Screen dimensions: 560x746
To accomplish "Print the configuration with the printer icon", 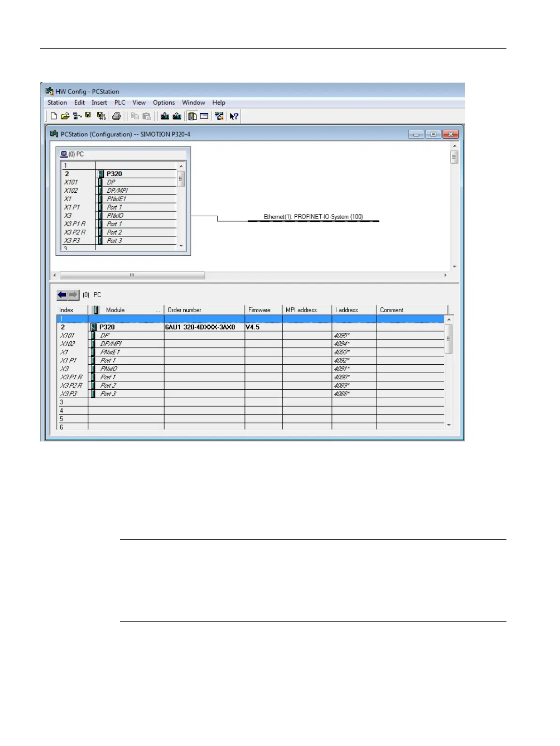I will pyautogui.click(x=117, y=116).
